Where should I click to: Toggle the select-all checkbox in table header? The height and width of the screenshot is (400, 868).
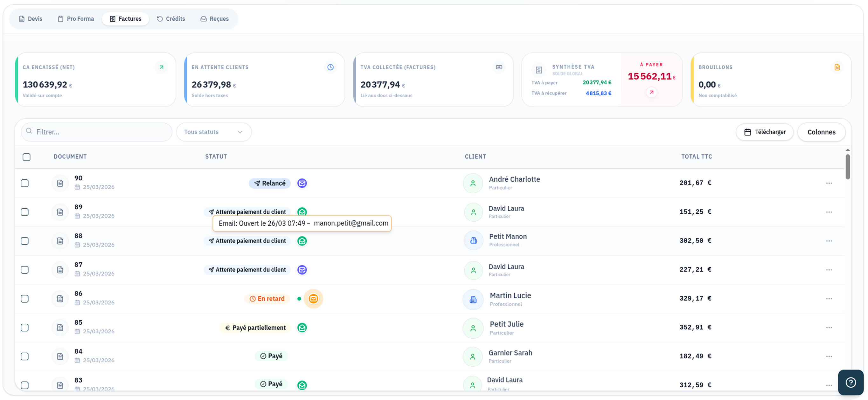click(27, 157)
